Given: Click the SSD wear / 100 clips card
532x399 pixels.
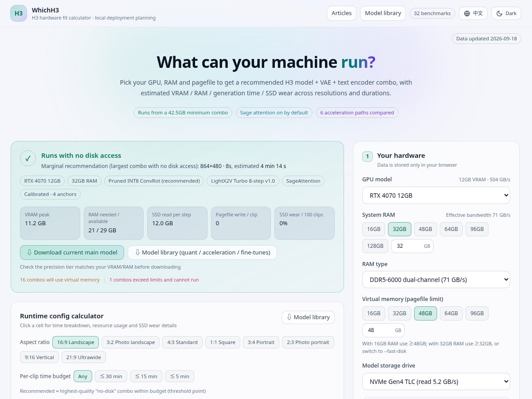Looking at the screenshot, I should 305,223.
